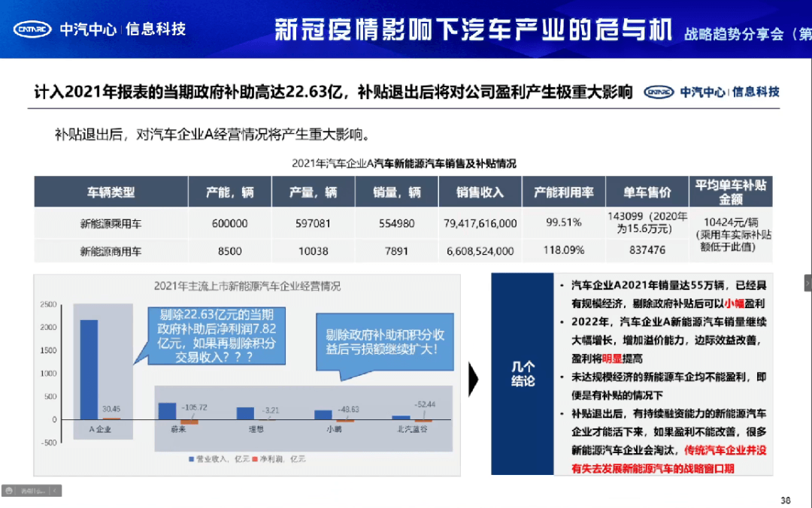The width and height of the screenshot is (812, 508).
Task: Click the 597081 production cell
Action: click(314, 223)
